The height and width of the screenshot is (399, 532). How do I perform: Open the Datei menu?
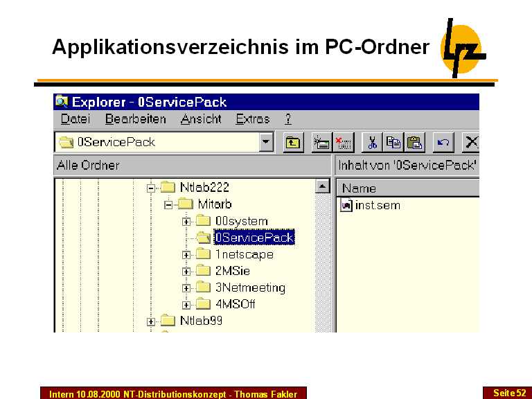pyautogui.click(x=75, y=119)
